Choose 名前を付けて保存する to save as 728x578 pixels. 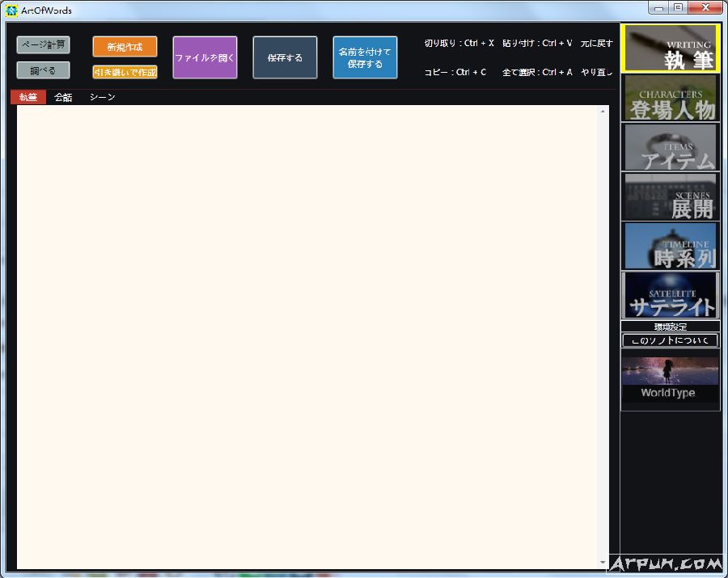point(365,57)
